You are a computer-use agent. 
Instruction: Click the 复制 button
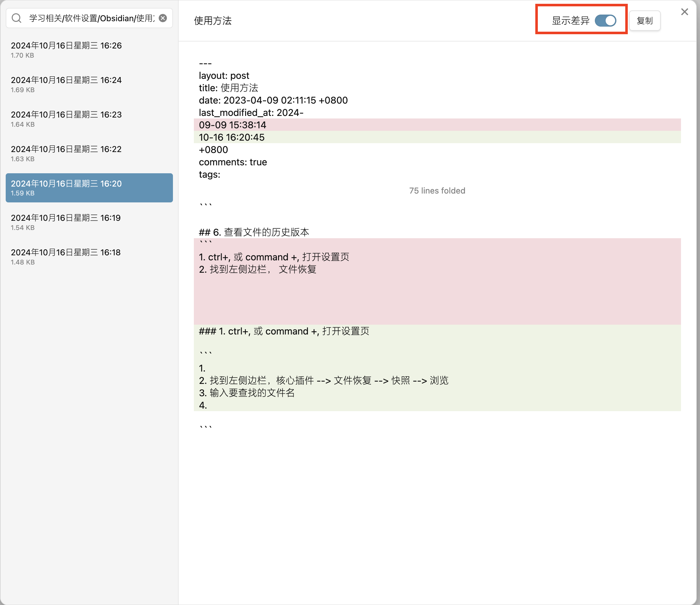tap(645, 21)
